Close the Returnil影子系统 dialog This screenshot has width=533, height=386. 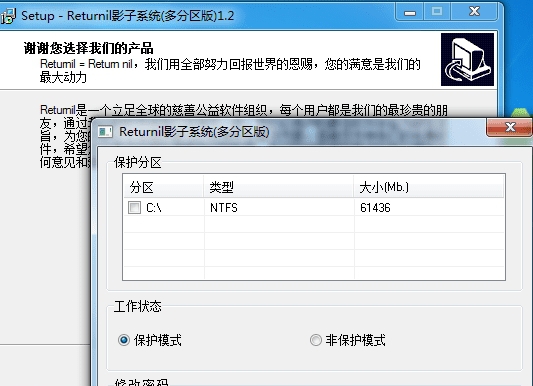[510, 127]
